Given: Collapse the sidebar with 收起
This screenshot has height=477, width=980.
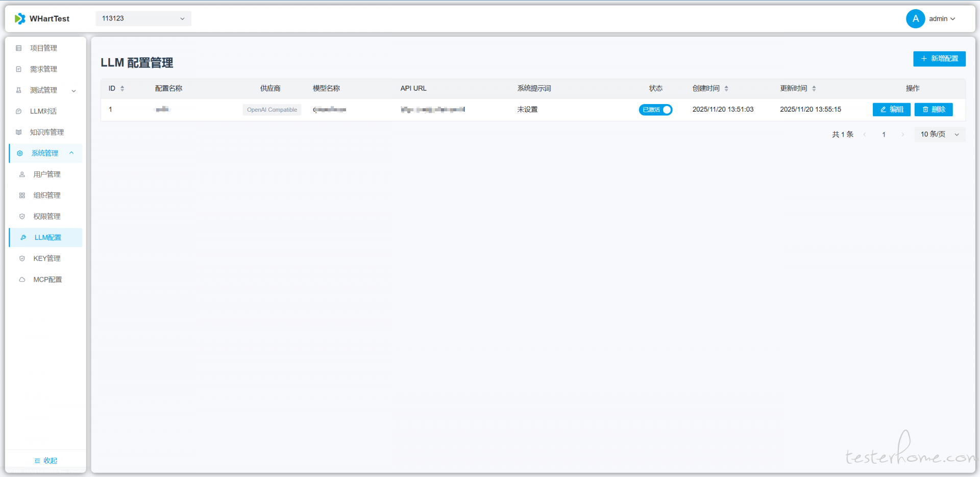Looking at the screenshot, I should [45, 461].
